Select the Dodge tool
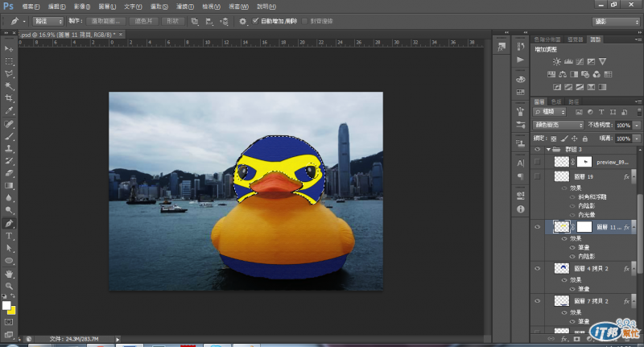The image size is (644, 347). [x=9, y=210]
